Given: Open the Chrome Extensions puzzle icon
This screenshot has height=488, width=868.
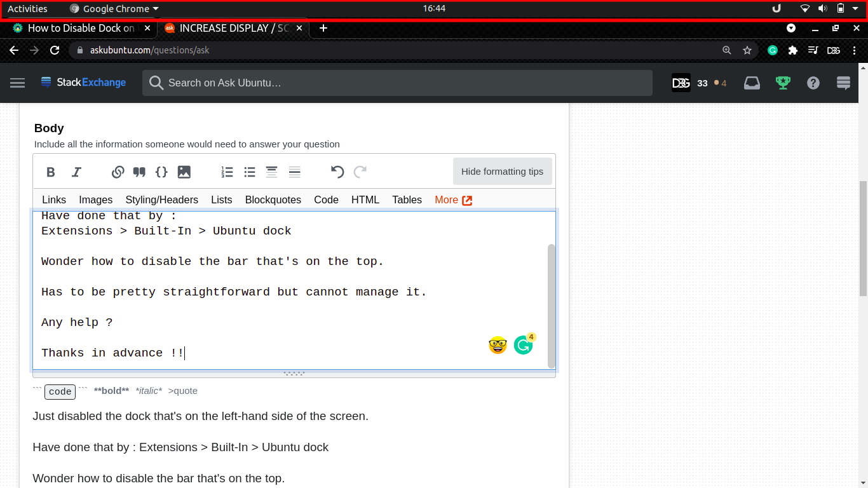Looking at the screenshot, I should pyautogui.click(x=792, y=50).
